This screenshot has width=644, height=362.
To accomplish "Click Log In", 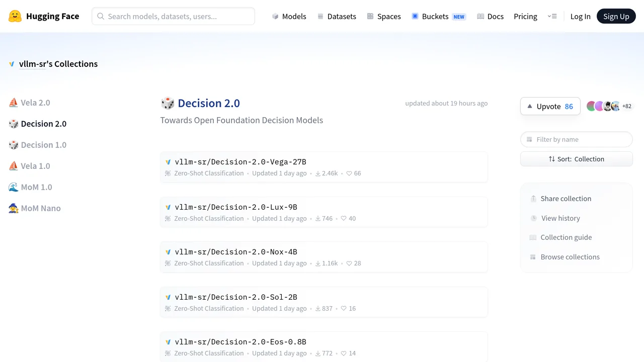I will pos(580,16).
